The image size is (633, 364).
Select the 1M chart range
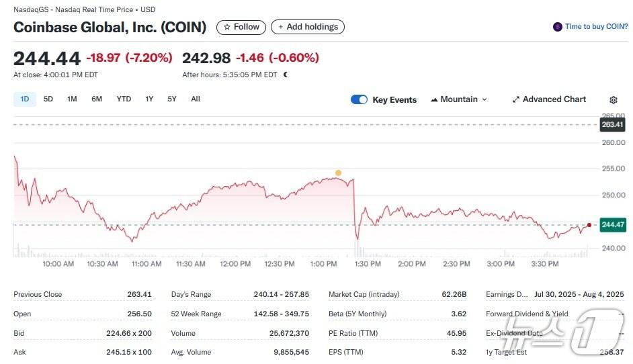point(72,99)
